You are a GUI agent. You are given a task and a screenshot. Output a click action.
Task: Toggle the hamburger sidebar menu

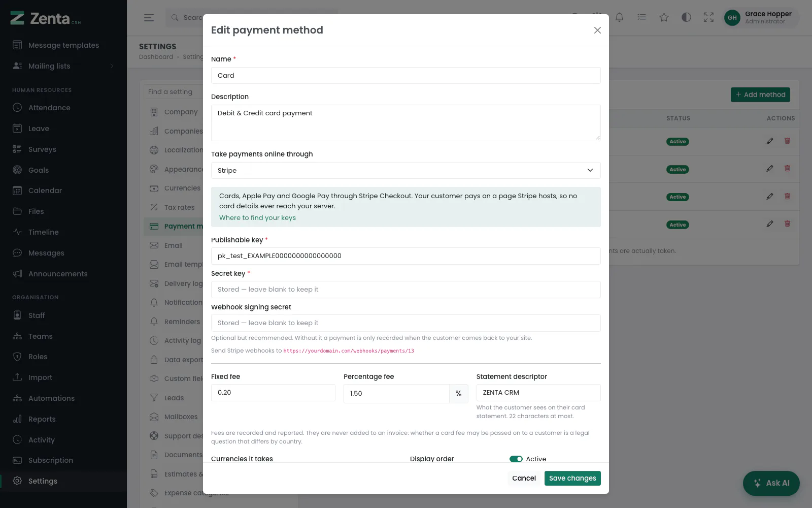click(x=149, y=18)
